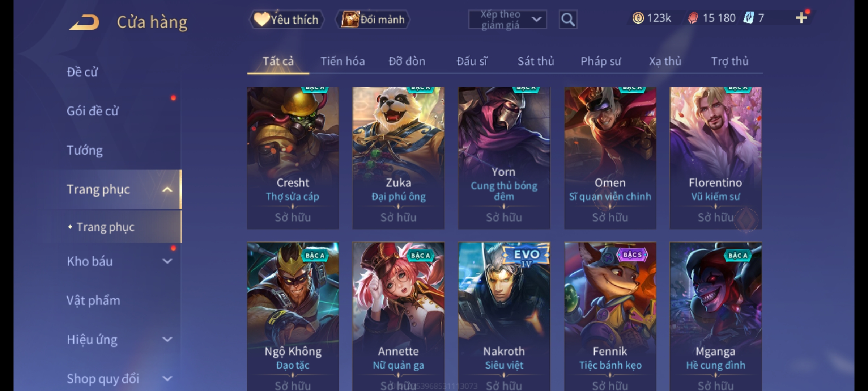
Task: Collapse the Trang phục sidebar section
Action: pyautogui.click(x=167, y=189)
